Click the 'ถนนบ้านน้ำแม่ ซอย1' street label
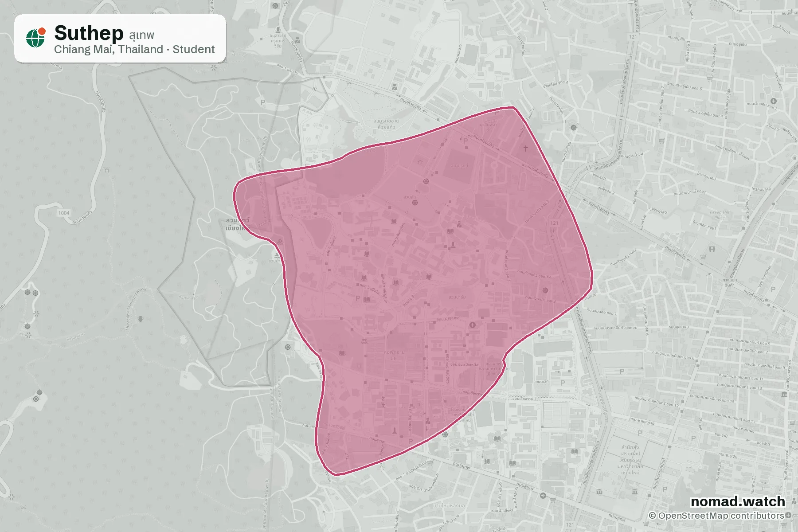The image size is (798, 532). click(689, 193)
